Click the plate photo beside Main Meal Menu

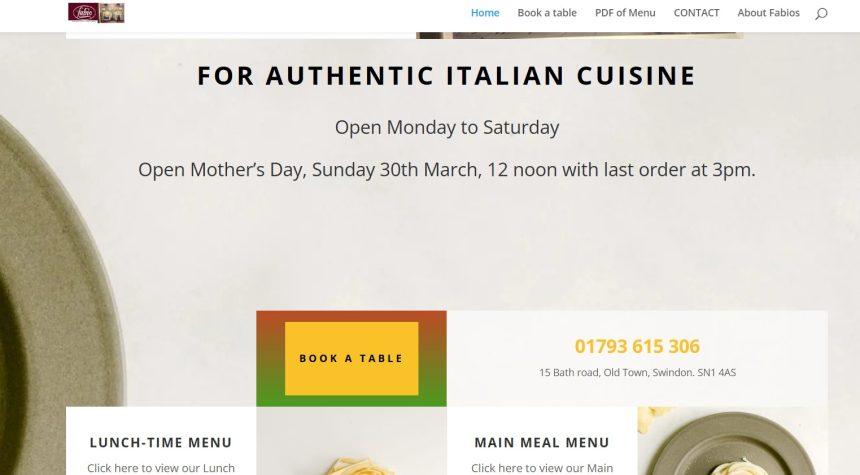click(x=732, y=445)
